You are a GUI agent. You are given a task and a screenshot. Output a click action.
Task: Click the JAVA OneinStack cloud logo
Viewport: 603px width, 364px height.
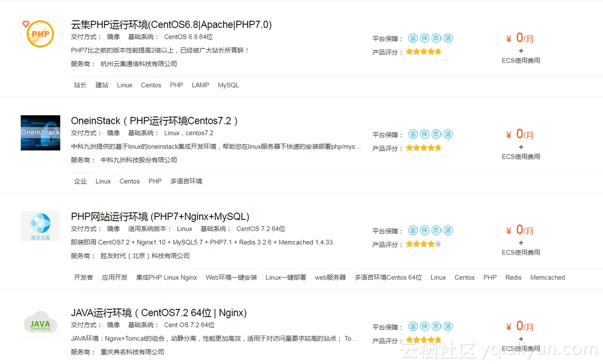tap(40, 323)
